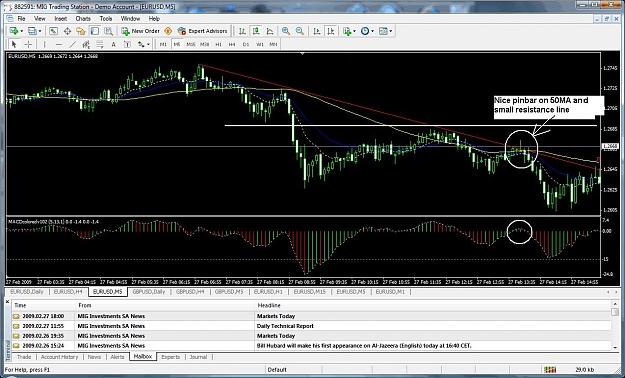Screen dimensions: 625x378
Task: Click the New Order button
Action: pyautogui.click(x=140, y=31)
